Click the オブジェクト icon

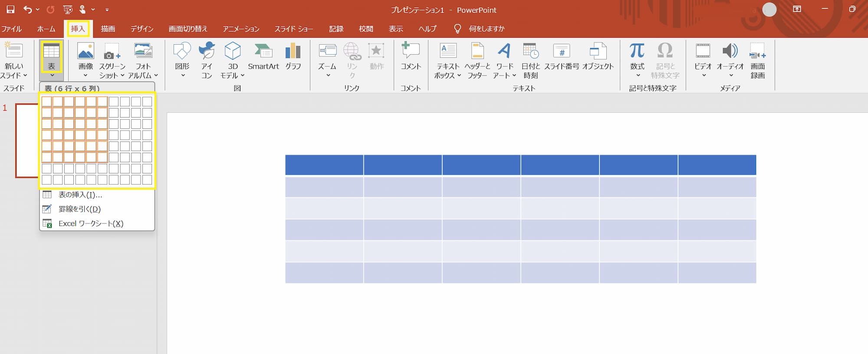(598, 51)
